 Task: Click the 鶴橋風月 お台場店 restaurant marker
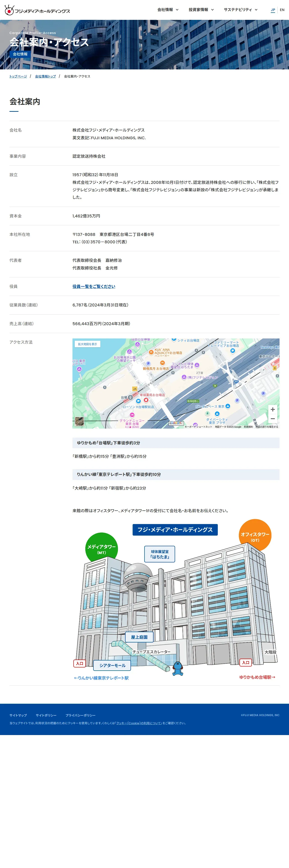tap(162, 363)
